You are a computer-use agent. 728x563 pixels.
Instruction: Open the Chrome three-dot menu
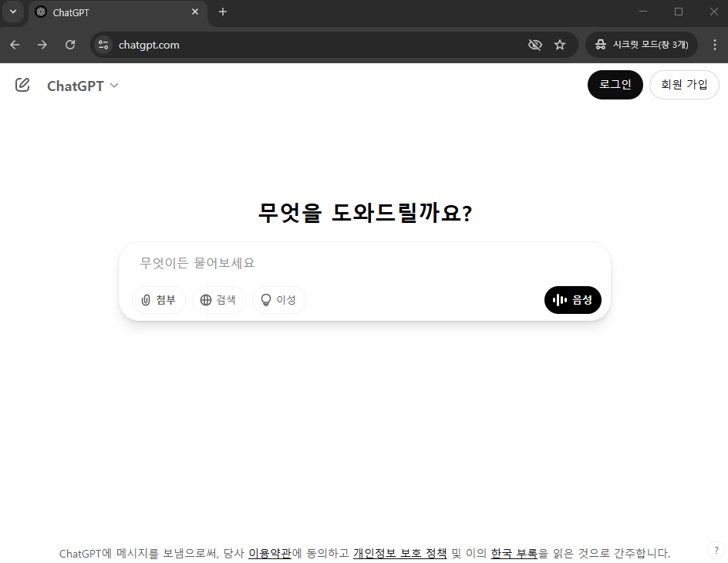pos(715,45)
